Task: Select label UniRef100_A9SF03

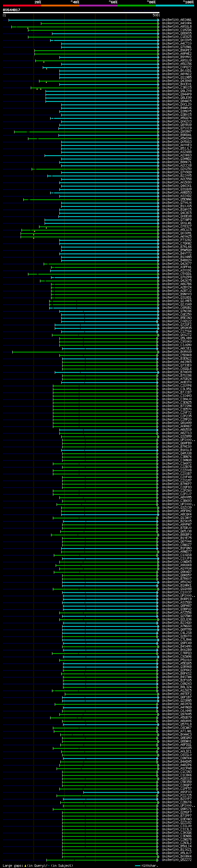Action: 176,792
